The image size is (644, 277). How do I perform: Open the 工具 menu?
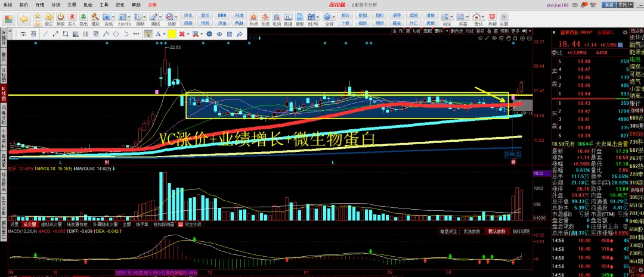point(104,5)
